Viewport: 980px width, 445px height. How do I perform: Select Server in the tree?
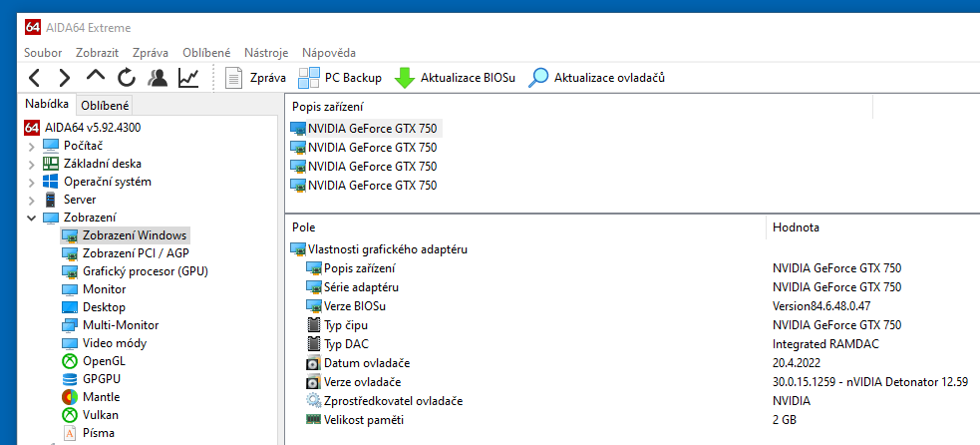click(x=70, y=200)
